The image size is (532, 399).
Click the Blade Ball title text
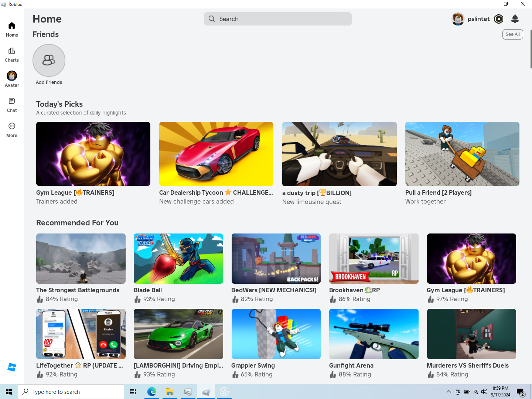148,290
